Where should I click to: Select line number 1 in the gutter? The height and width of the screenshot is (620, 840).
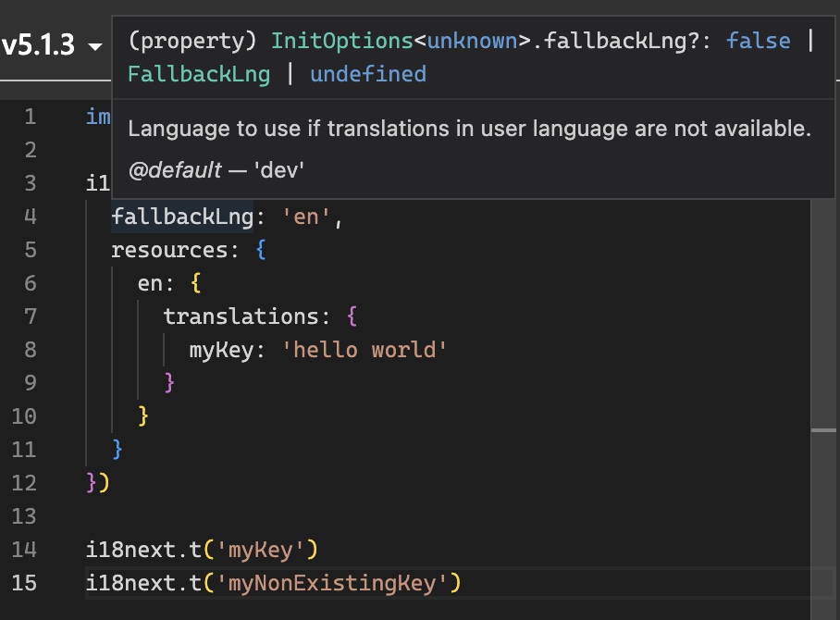31,117
